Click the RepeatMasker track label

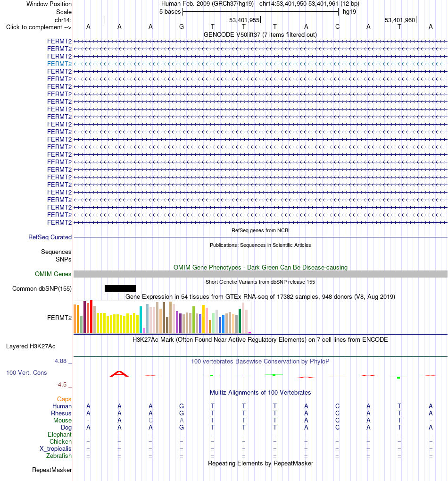52,470
